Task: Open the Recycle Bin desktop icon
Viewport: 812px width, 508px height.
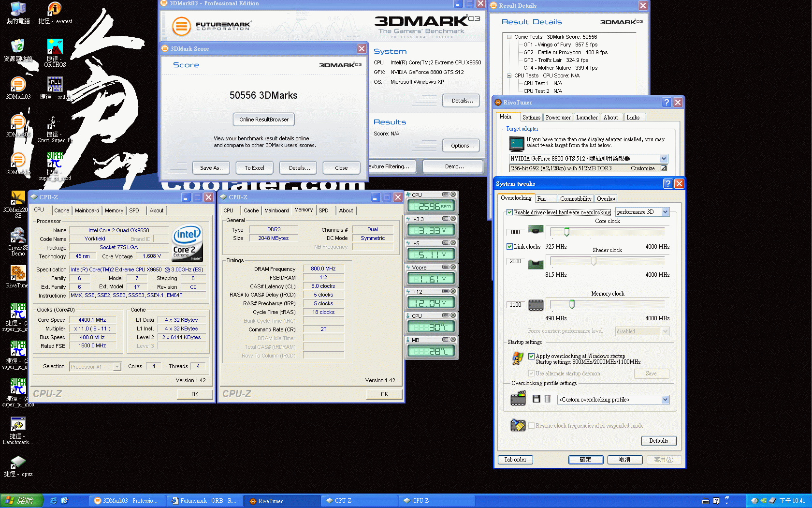Action: [x=18, y=50]
